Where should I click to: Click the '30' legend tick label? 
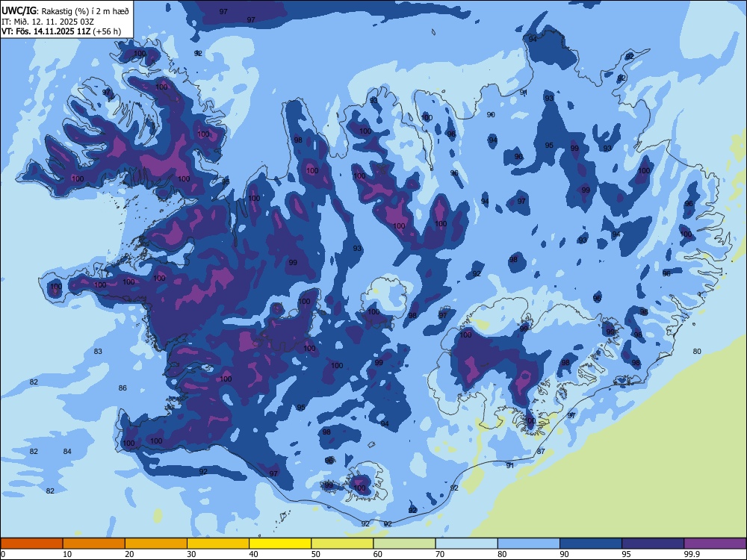coord(191,554)
